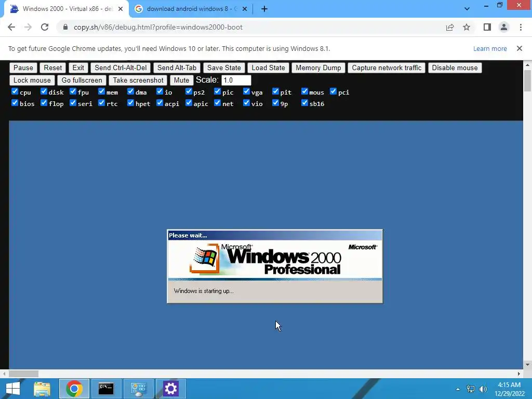This screenshot has height=399, width=532.
Task: Click the lock icon in the address bar
Action: tap(65, 27)
